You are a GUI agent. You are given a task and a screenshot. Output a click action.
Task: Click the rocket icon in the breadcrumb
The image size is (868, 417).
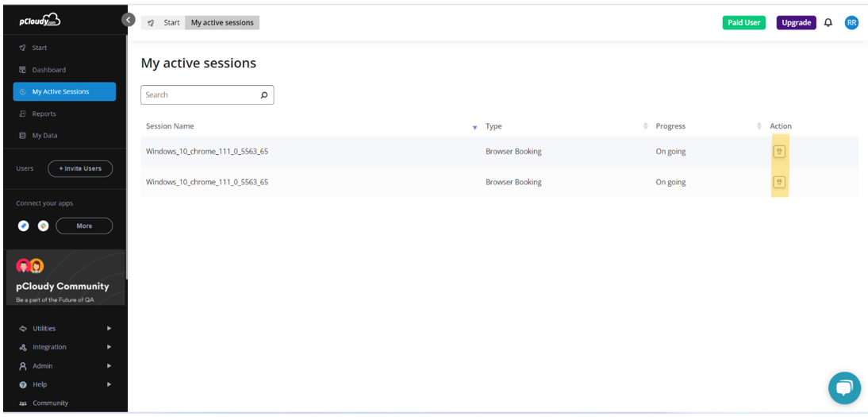(x=151, y=23)
